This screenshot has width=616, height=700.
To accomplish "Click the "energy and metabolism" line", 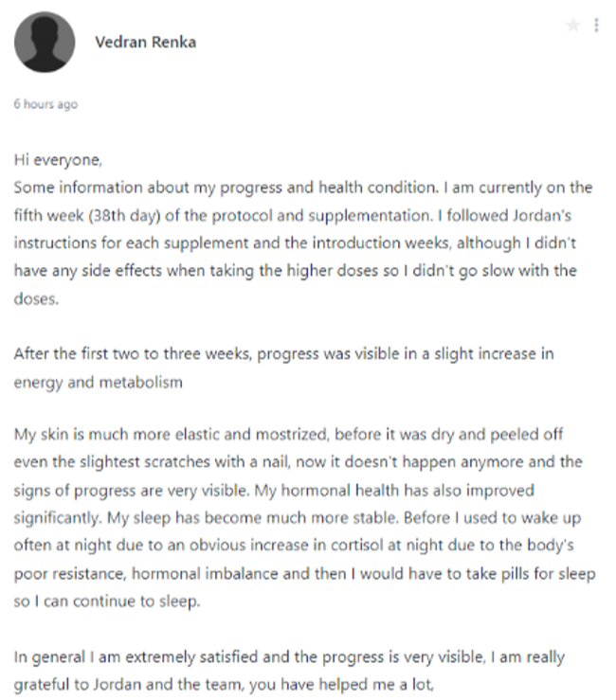I will (99, 383).
